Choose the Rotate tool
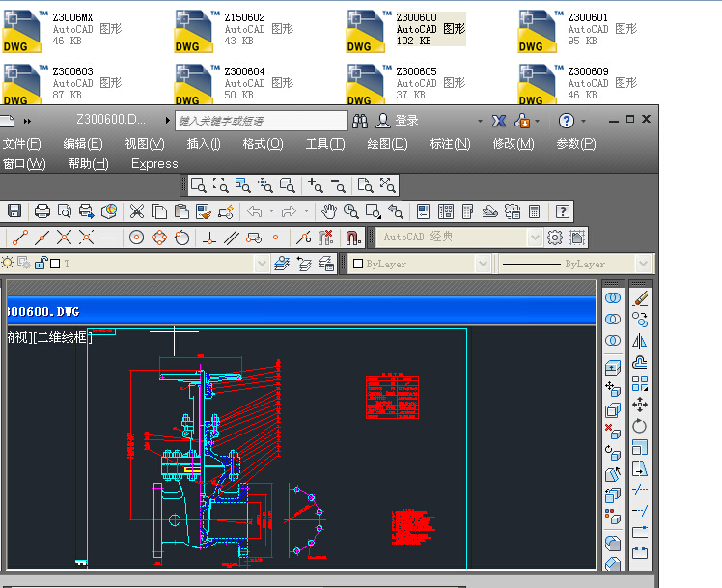Screen dimensions: 722x588 pyautogui.click(x=639, y=426)
